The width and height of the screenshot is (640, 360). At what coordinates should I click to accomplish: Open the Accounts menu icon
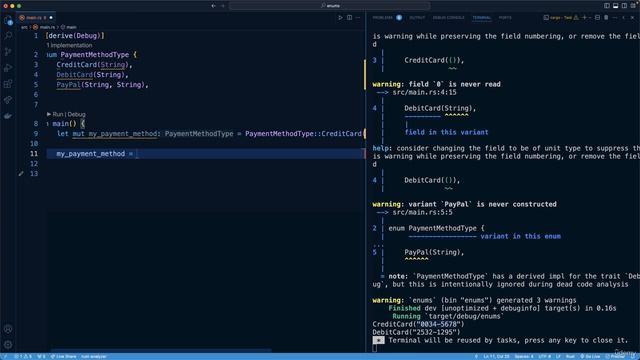tap(8, 329)
